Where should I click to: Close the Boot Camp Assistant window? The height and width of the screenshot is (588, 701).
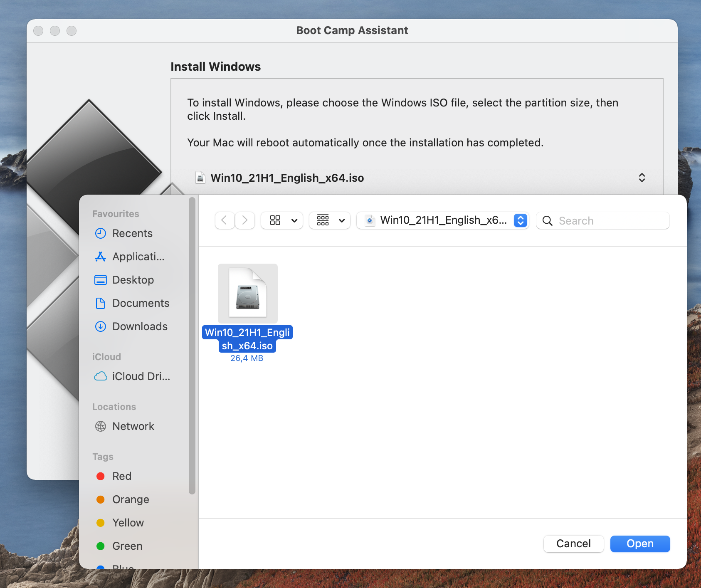(x=38, y=31)
